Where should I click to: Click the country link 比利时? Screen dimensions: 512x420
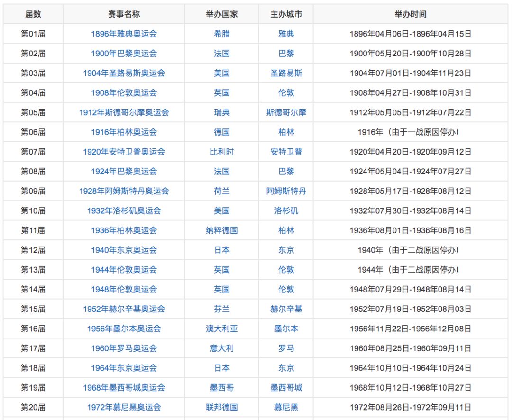[x=222, y=152]
